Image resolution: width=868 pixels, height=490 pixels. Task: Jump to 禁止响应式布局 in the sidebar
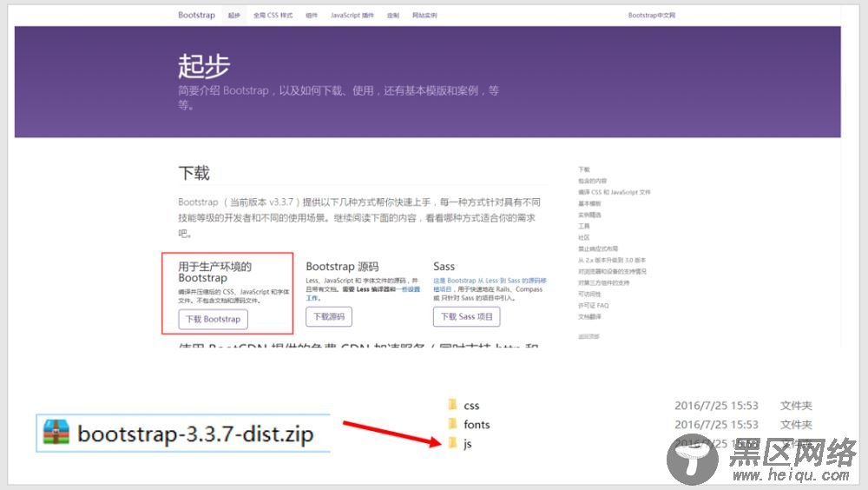click(598, 248)
